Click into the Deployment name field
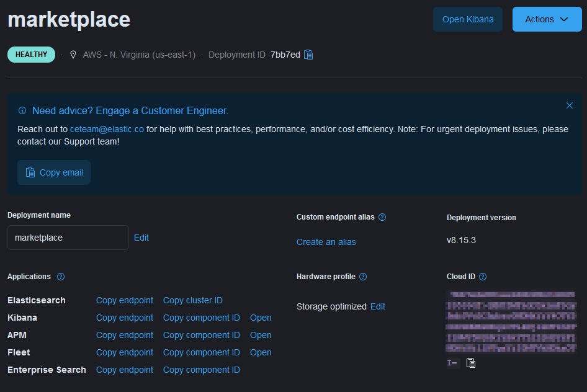 [x=68, y=238]
